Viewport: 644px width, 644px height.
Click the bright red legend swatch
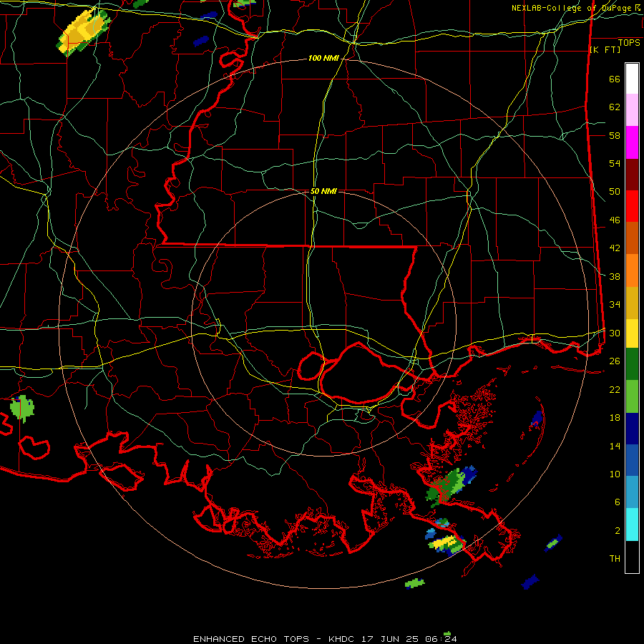coord(632,206)
